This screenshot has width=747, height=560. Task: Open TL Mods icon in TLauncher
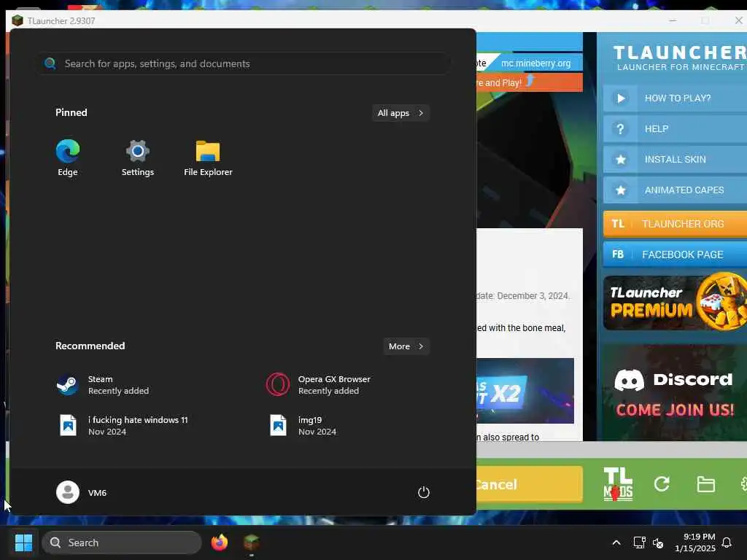pyautogui.click(x=618, y=484)
